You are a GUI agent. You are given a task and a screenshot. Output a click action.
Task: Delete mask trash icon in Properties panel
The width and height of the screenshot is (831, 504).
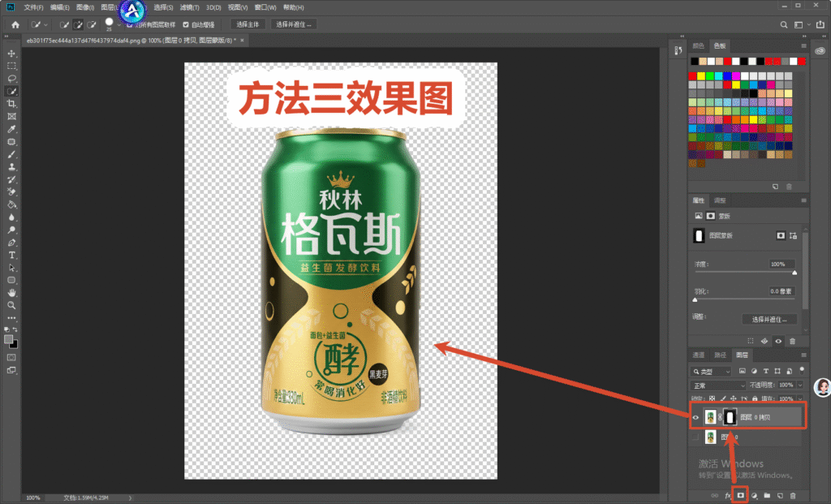point(792,341)
